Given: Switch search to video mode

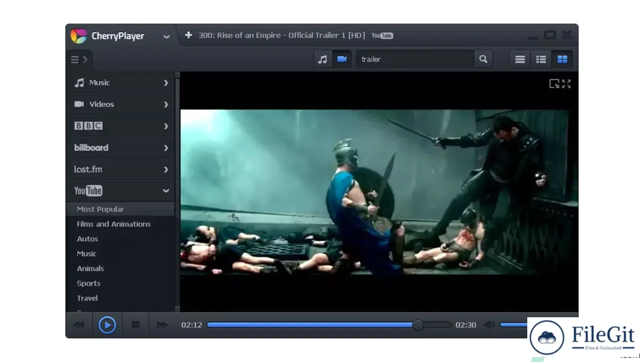Looking at the screenshot, I should pyautogui.click(x=342, y=59).
